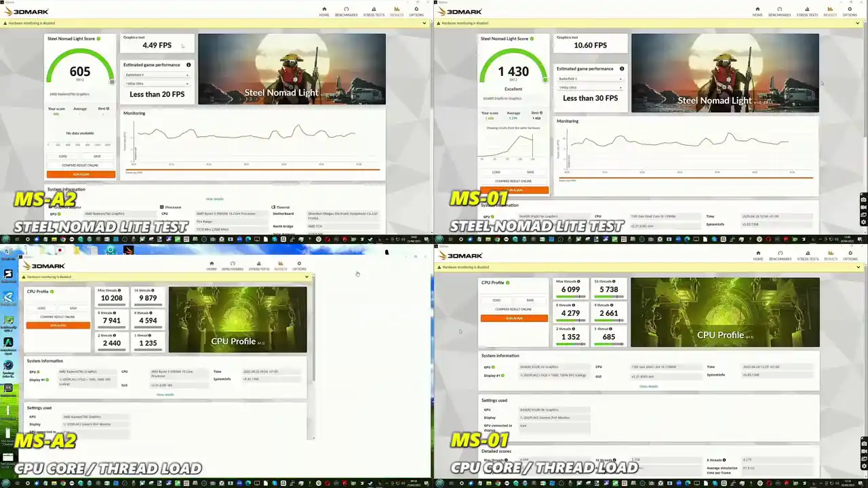The image size is (868, 488).
Task: Expand hardware monitoring banner chevron in 1 430 score window
Action: (x=859, y=23)
